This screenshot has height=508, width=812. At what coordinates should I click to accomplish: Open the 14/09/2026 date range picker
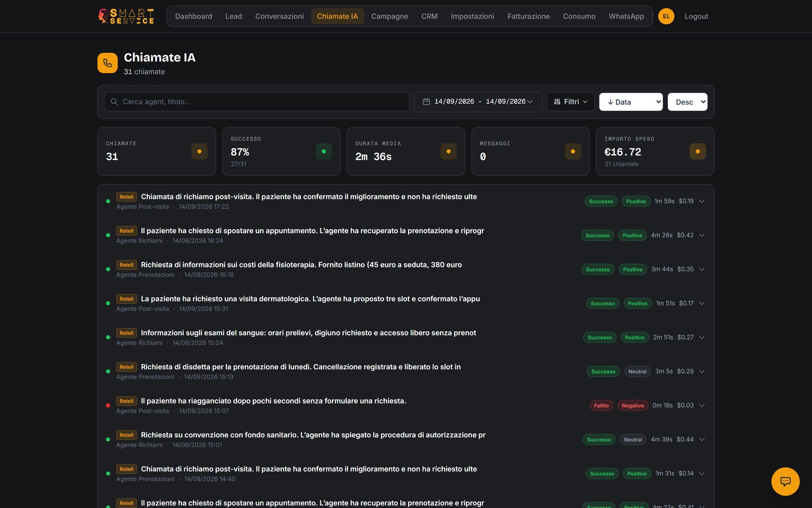pos(478,102)
